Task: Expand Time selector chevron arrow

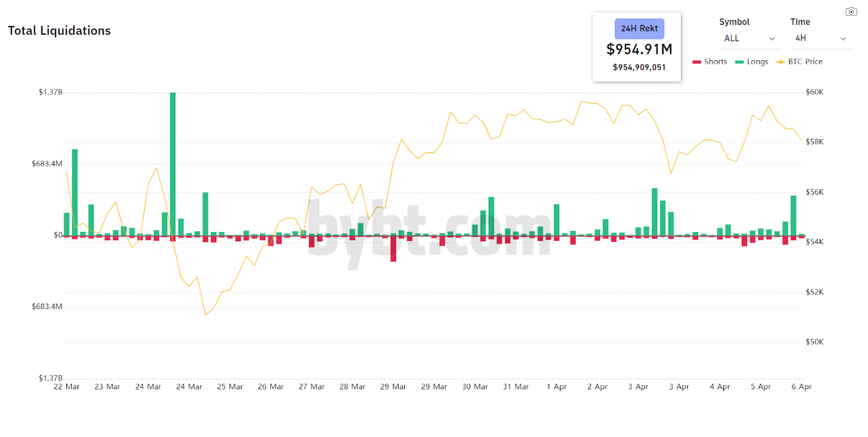Action: click(x=843, y=39)
